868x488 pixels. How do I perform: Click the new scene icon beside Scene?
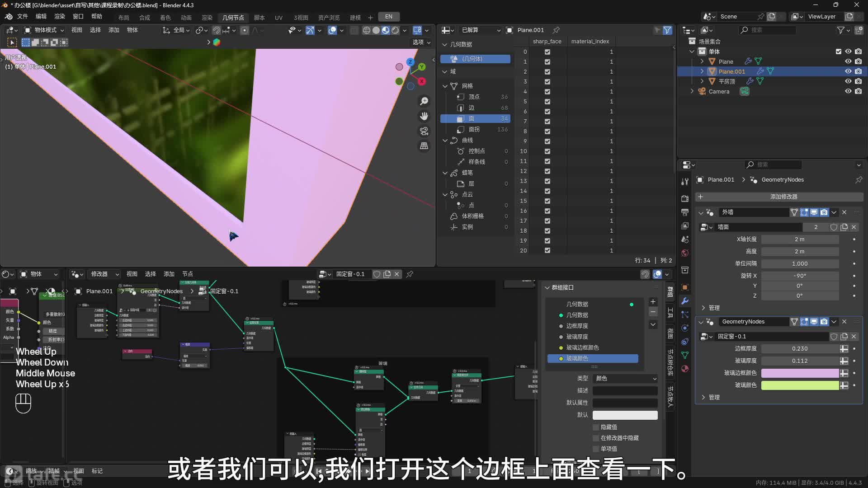tap(771, 17)
